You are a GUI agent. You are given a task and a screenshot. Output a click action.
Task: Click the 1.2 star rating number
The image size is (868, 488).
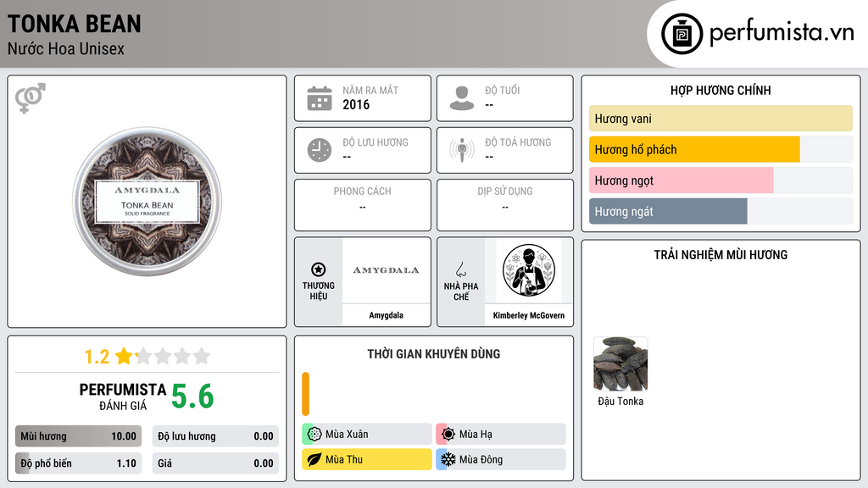click(97, 357)
